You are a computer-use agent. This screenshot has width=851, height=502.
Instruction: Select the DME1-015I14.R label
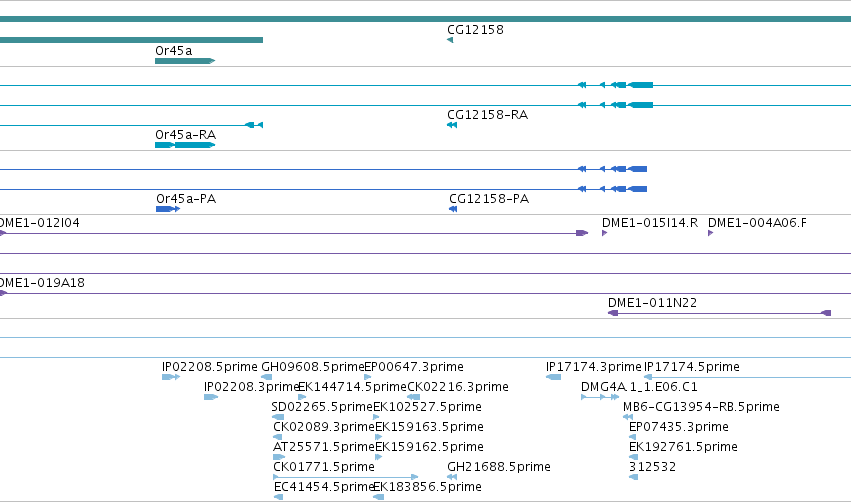pos(650,223)
